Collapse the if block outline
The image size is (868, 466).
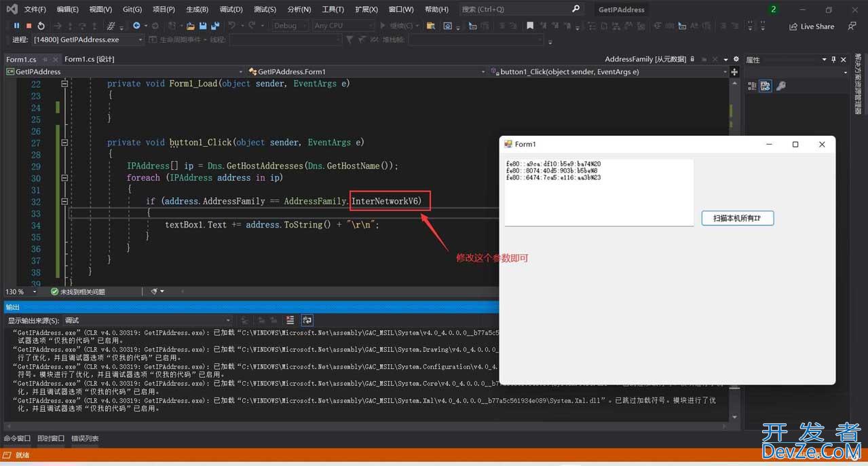pyautogui.click(x=65, y=202)
